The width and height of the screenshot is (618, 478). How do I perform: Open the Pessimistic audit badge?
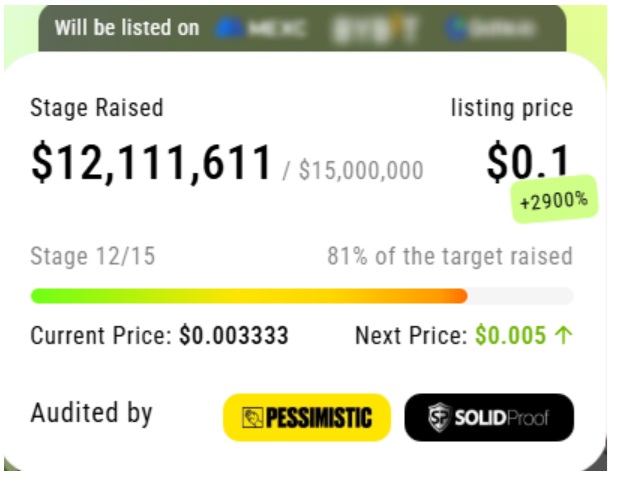tap(306, 417)
